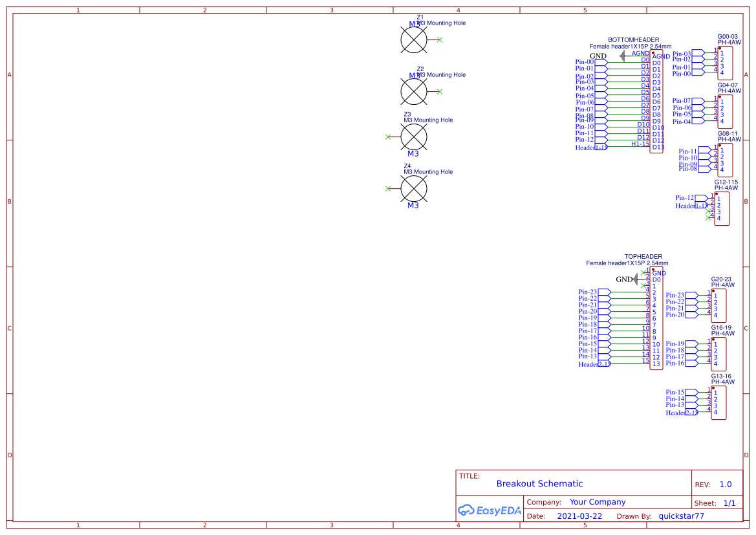Click the 'Breakout Schematic' title text
The width and height of the screenshot is (756, 535).
click(x=539, y=483)
